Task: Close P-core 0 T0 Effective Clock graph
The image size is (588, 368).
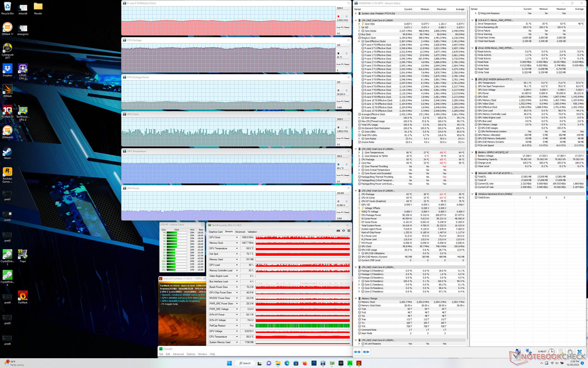Action: click(348, 3)
